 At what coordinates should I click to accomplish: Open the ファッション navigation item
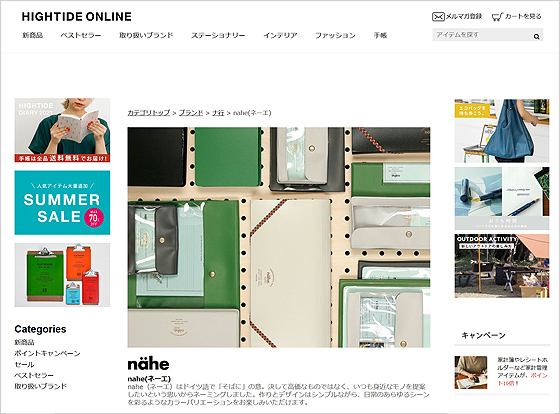click(x=335, y=35)
